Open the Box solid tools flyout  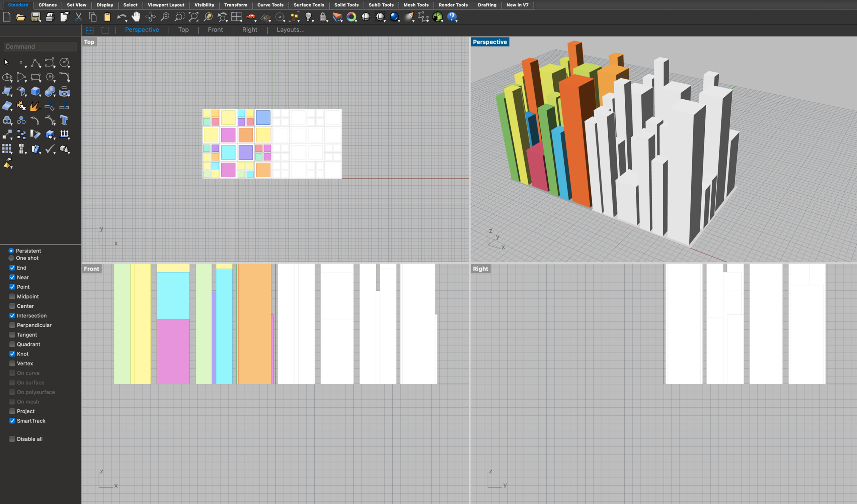[40, 96]
